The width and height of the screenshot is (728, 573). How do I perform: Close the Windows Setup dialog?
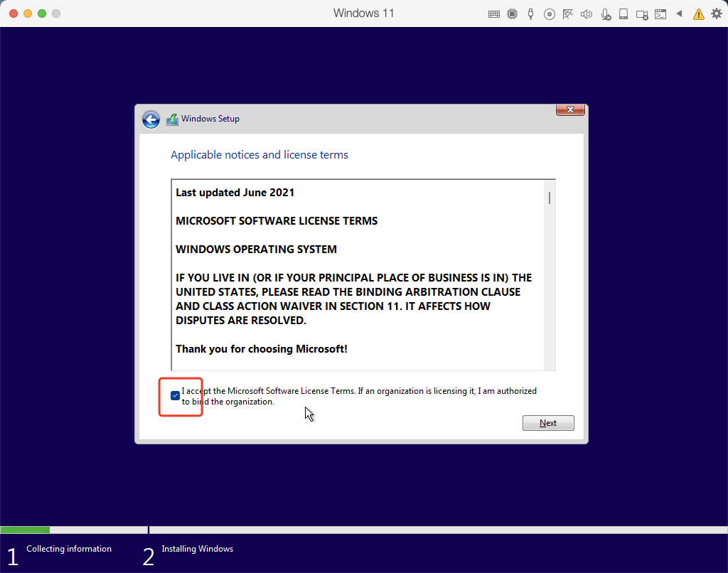point(570,109)
